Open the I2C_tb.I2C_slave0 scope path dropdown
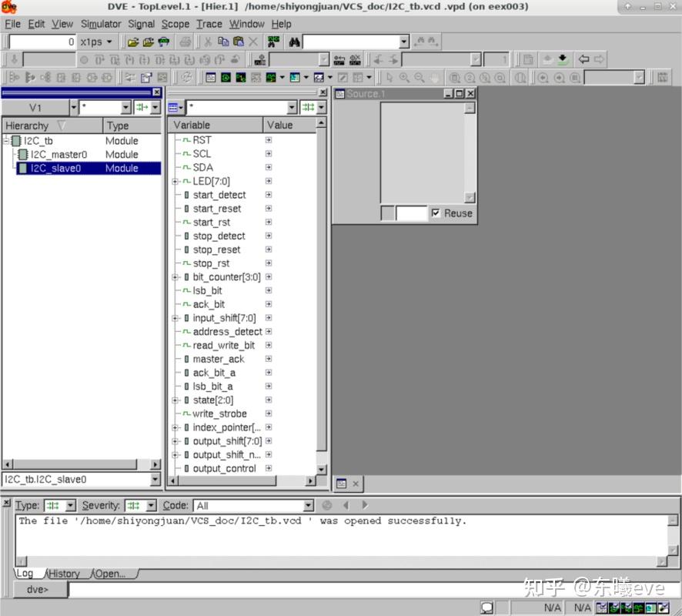The height and width of the screenshot is (616, 682). point(155,479)
